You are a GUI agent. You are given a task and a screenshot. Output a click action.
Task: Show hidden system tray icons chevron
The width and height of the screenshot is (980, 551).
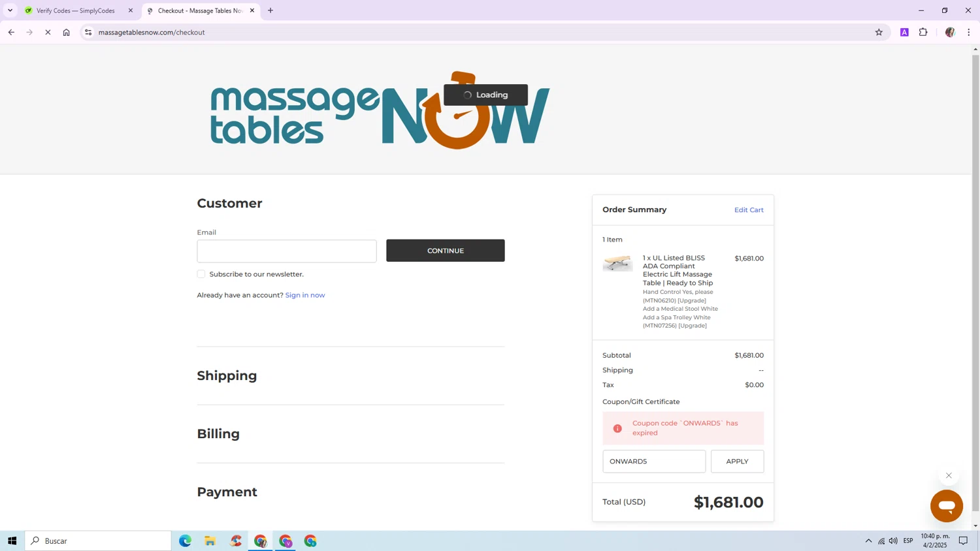point(868,541)
